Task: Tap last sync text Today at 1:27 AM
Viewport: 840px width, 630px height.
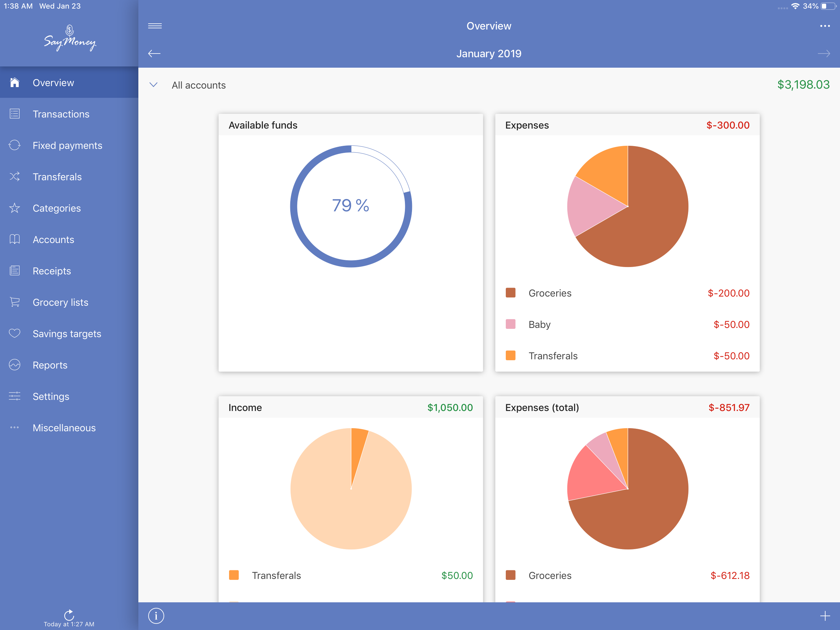Action: coord(69,624)
